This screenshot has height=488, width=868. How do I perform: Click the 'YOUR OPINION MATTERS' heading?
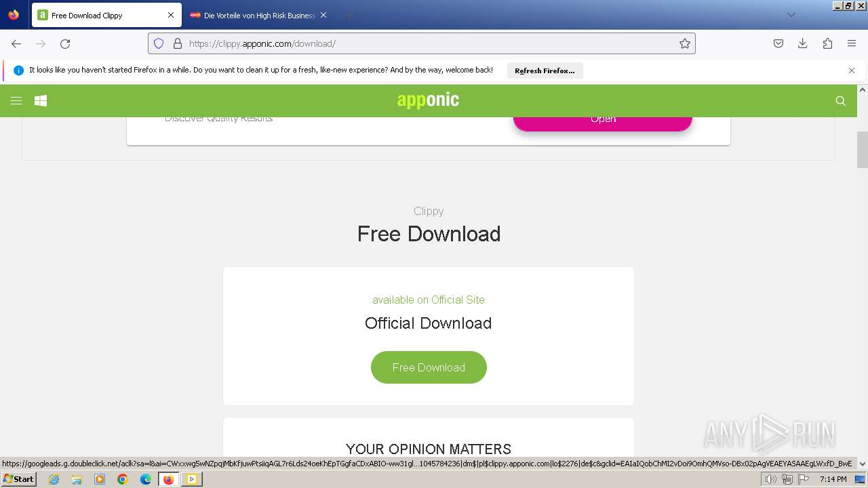pyautogui.click(x=429, y=449)
